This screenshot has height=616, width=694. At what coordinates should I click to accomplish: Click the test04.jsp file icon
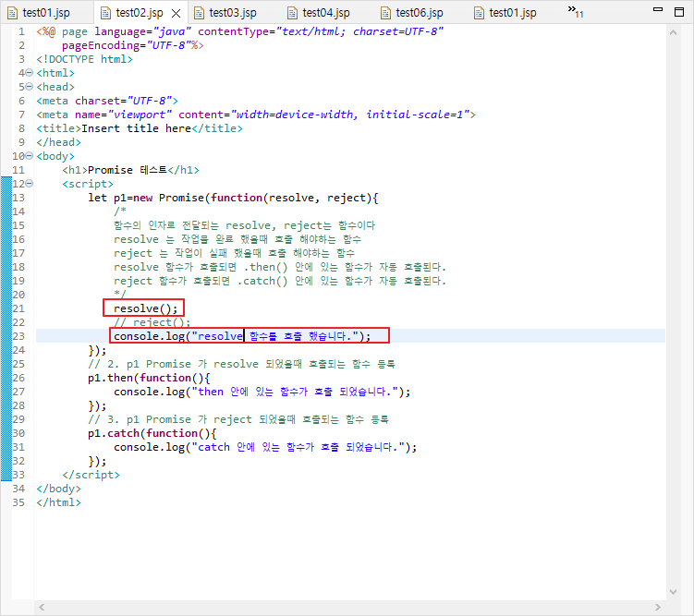point(293,13)
